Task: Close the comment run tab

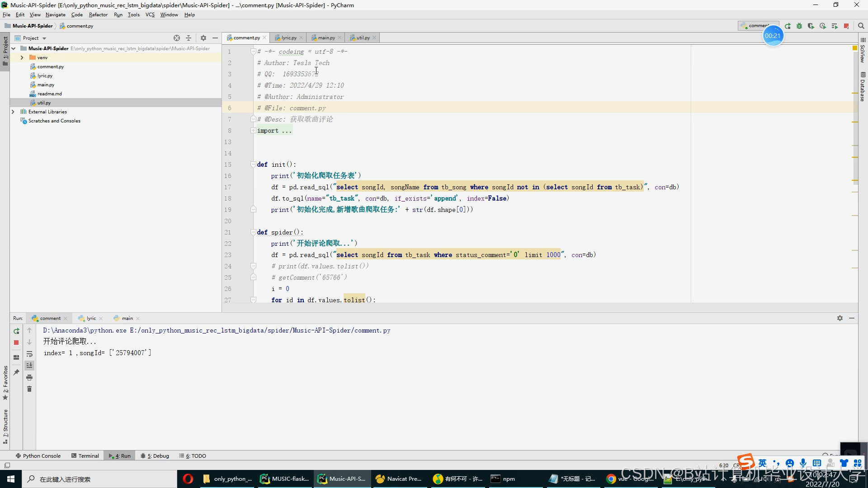Action: pos(66,318)
